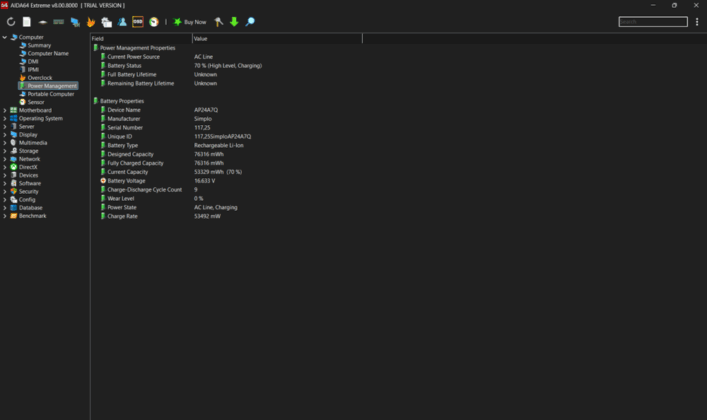Open the three-dot options menu
Viewport: 707px width, 420px height.
[697, 22]
